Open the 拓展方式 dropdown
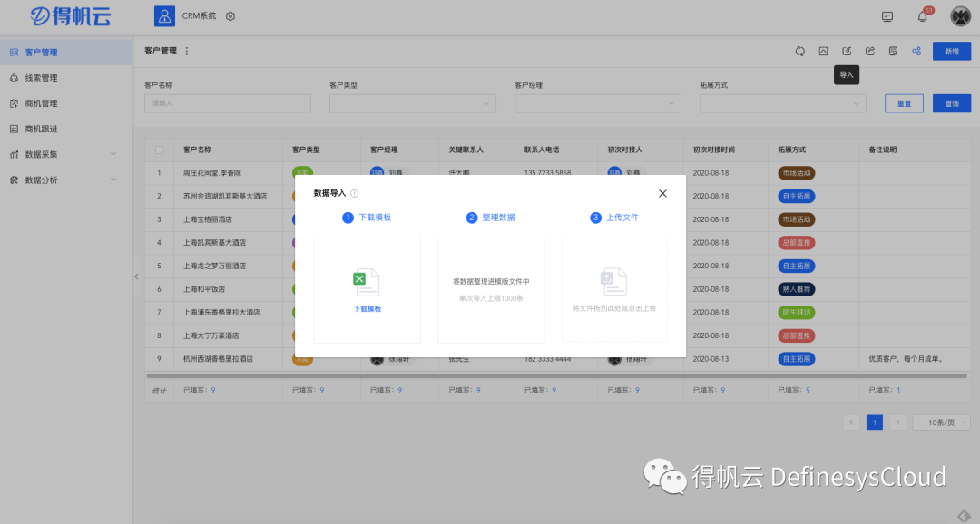 click(782, 103)
